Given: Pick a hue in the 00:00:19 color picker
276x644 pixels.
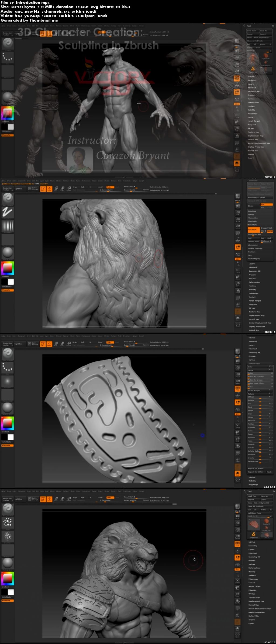Looking at the screenshot, I should tap(8, 268).
